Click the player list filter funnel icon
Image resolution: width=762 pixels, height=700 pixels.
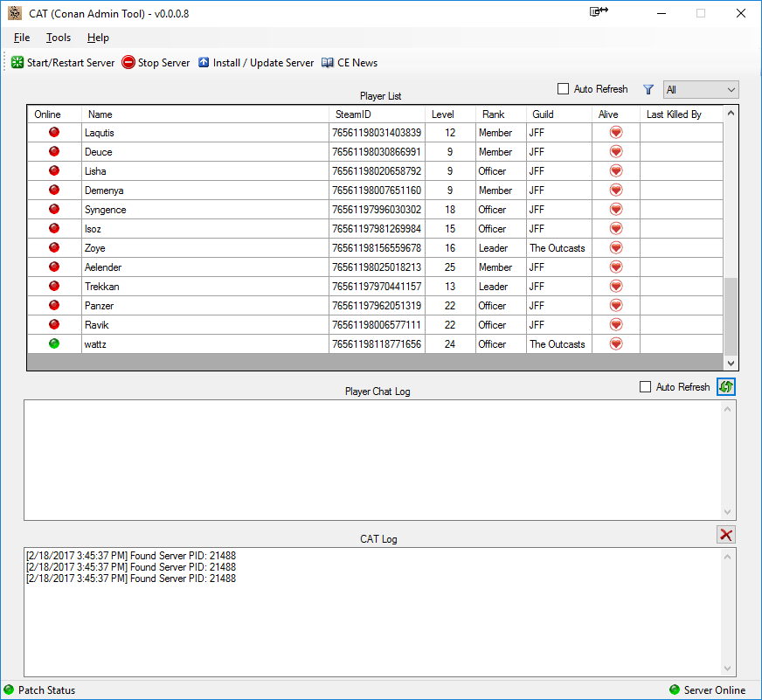click(648, 89)
